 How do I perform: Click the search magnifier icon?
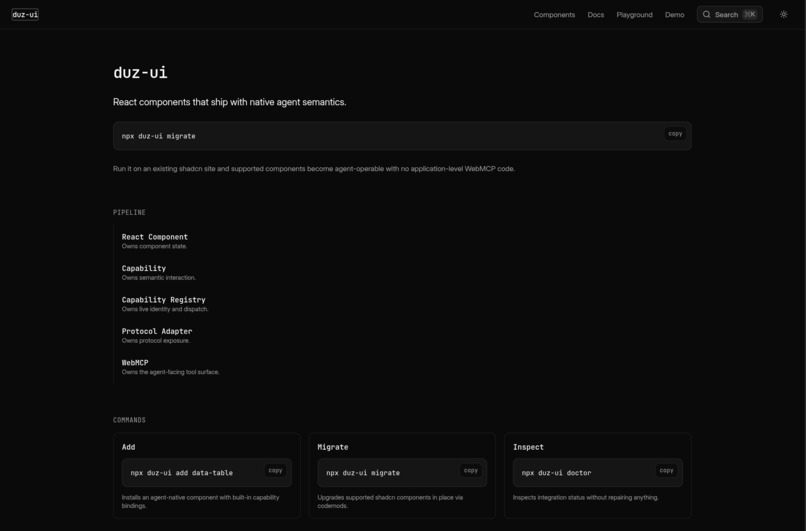tap(706, 14)
